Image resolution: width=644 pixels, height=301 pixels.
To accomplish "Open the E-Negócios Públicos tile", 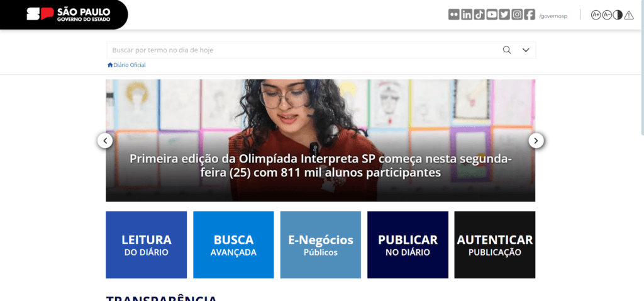I will pos(321,245).
